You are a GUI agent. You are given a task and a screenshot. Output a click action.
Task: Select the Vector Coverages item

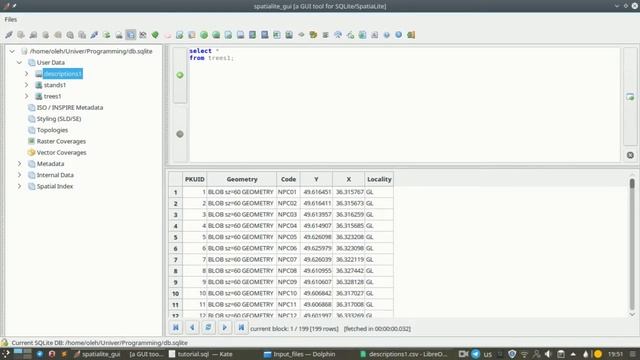pyautogui.click(x=61, y=153)
